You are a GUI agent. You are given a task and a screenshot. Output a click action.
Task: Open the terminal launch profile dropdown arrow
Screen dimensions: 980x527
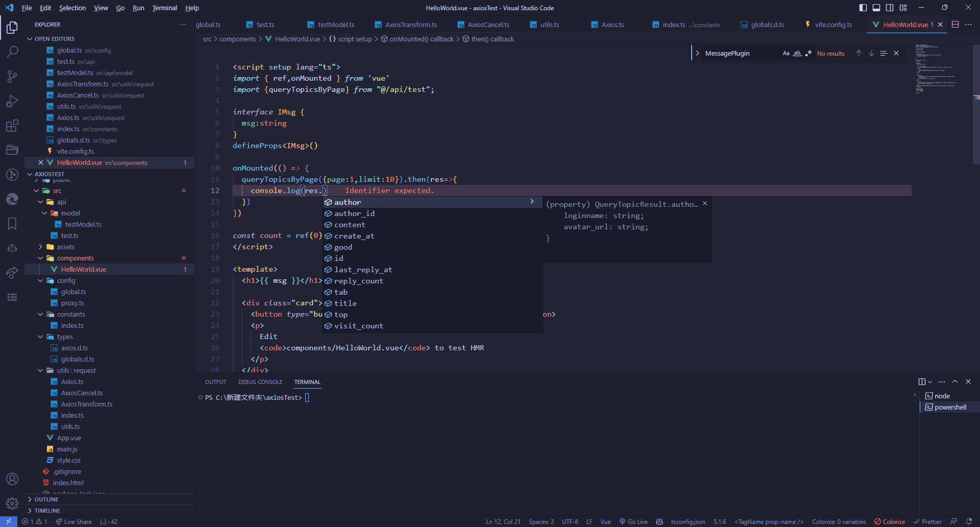930,381
